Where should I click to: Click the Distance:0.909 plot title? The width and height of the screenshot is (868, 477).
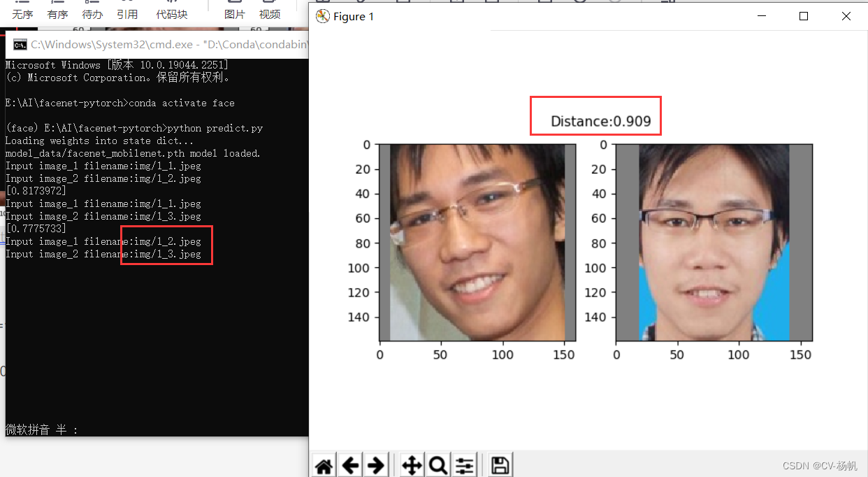click(601, 122)
